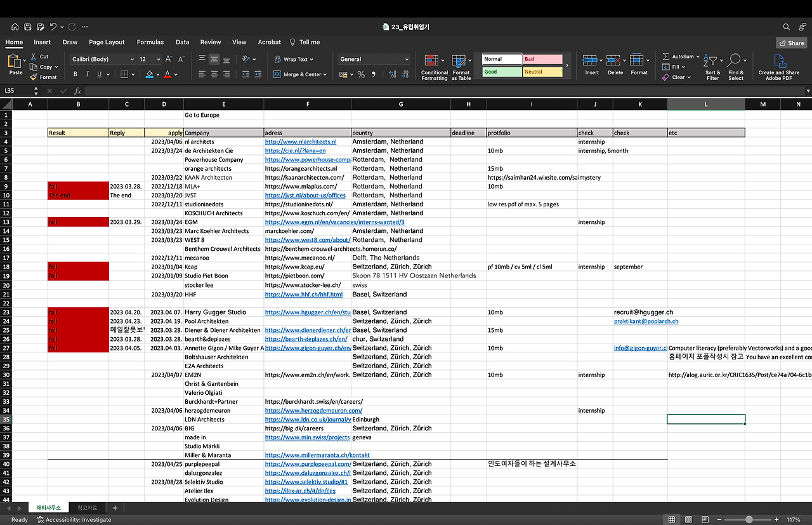This screenshot has width=812, height=525.
Task: Open the 참고자료 sheet tab
Action: point(88,508)
